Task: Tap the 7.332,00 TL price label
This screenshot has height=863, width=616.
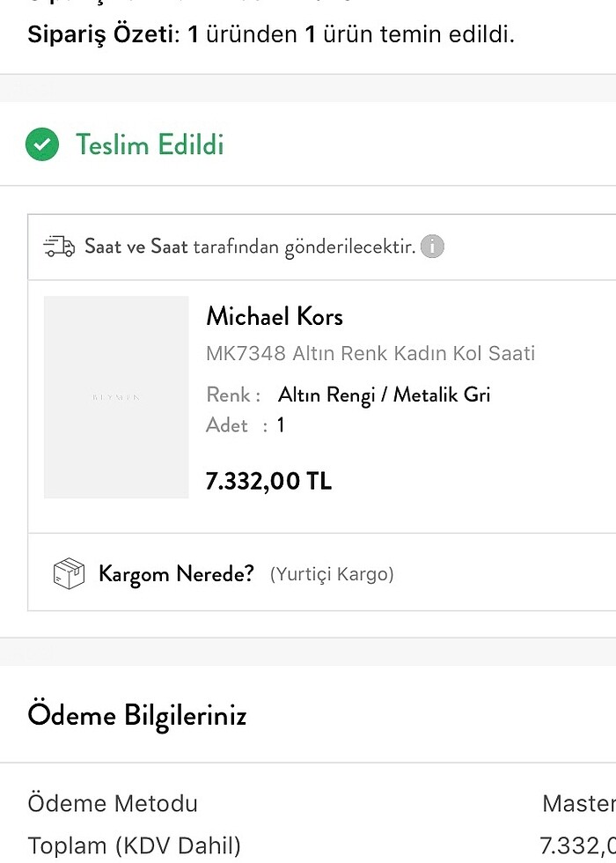Action: tap(268, 481)
